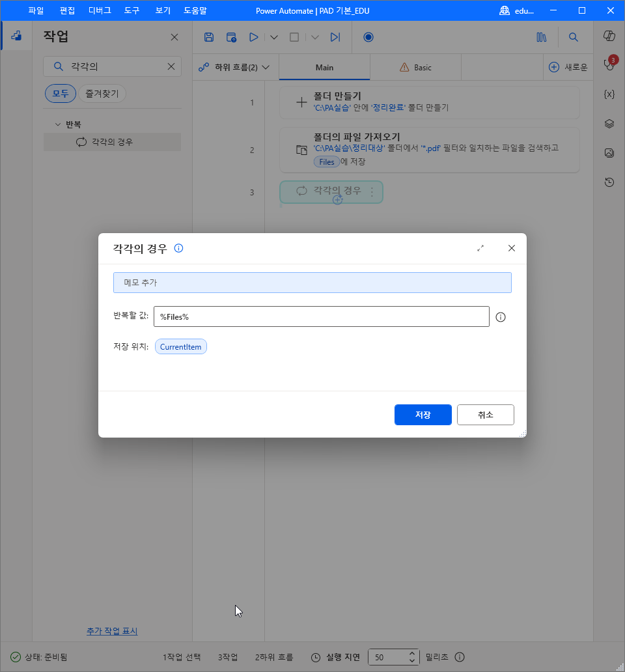Open the Images panel icon

click(609, 152)
